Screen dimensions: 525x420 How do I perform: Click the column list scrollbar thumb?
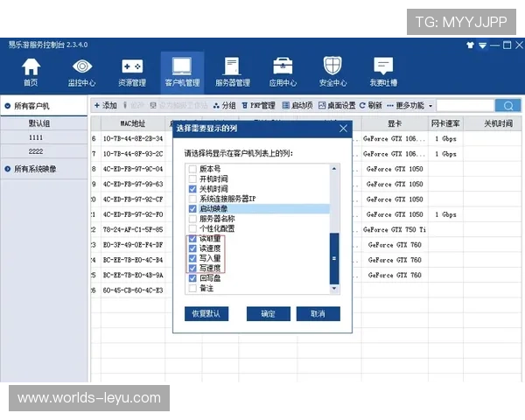point(334,258)
